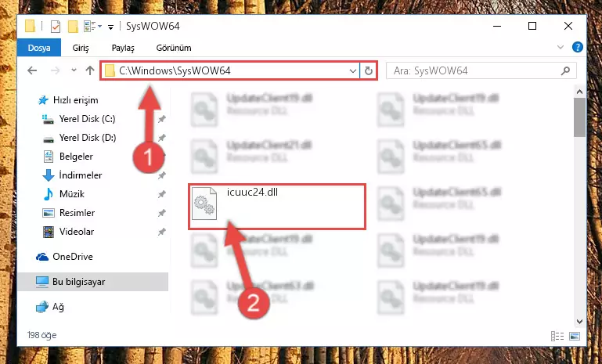Click the Properties icon in quick access toolbar

click(x=56, y=27)
